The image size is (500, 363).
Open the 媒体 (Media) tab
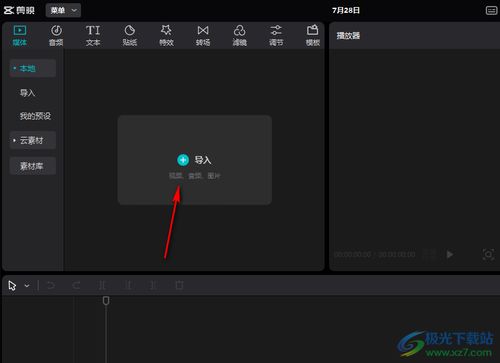(20, 35)
